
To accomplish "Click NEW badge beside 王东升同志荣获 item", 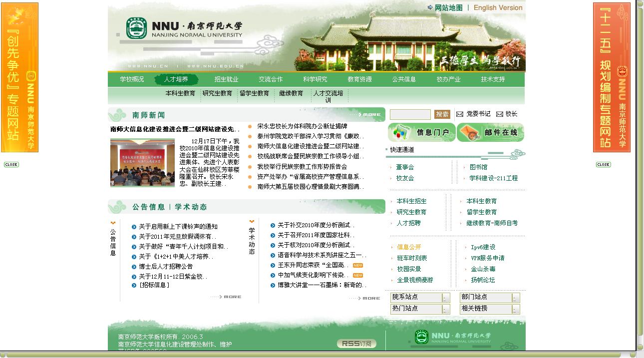I will pyautogui.click(x=358, y=265).
